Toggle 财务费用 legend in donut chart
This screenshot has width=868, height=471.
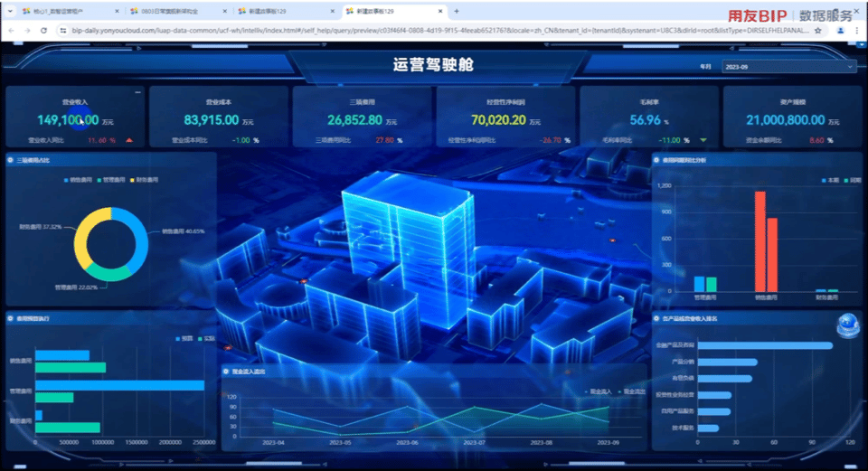pos(144,180)
